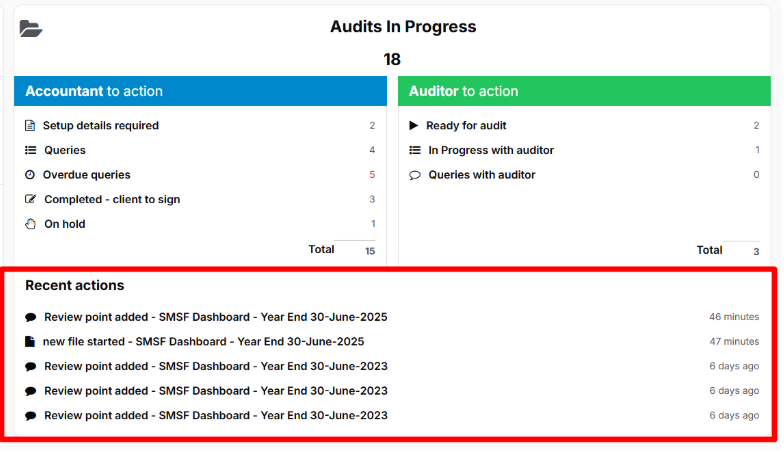This screenshot has height=452, width=784.
Task: Click the edit icon beside Completed - client to sign
Action: pyautogui.click(x=30, y=200)
